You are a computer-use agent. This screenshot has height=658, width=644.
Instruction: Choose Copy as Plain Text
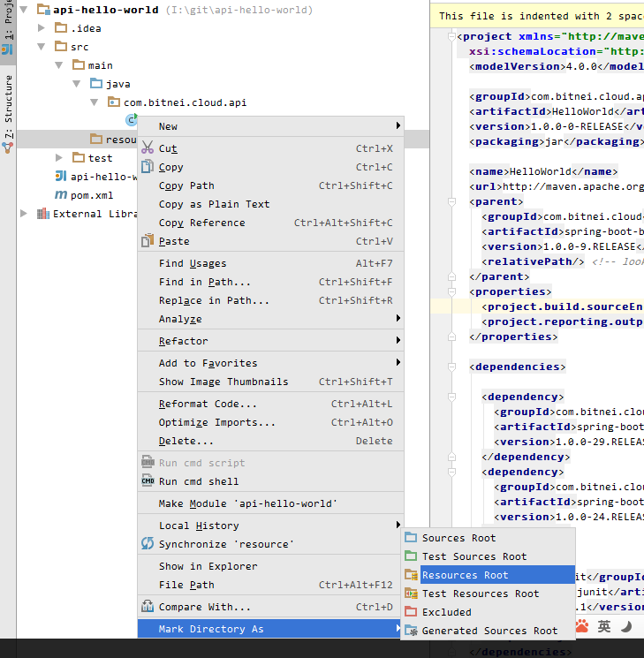(271, 204)
